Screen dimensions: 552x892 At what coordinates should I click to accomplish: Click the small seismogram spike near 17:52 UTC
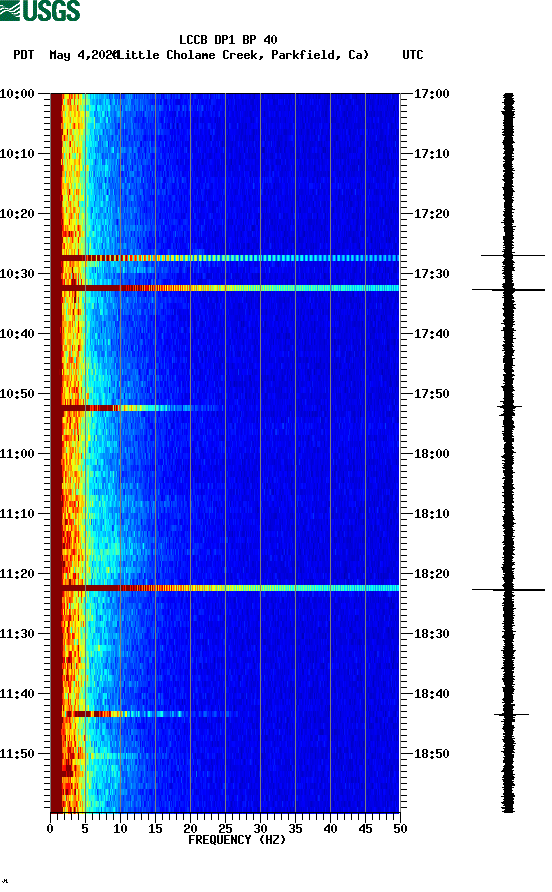click(510, 407)
